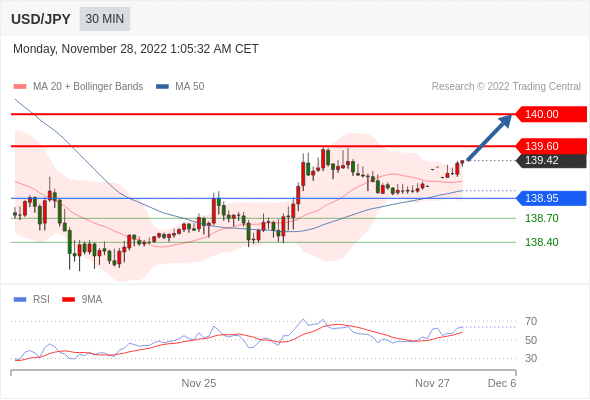Click the 139.60 resistance price label
Screen dimensions: 590x400
point(550,146)
